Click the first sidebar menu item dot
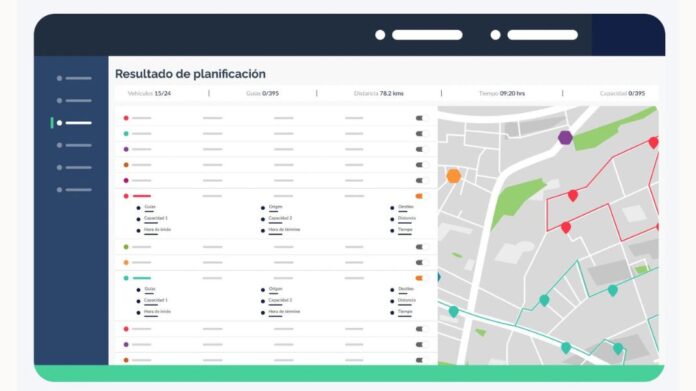The width and height of the screenshot is (696, 391). point(59,78)
